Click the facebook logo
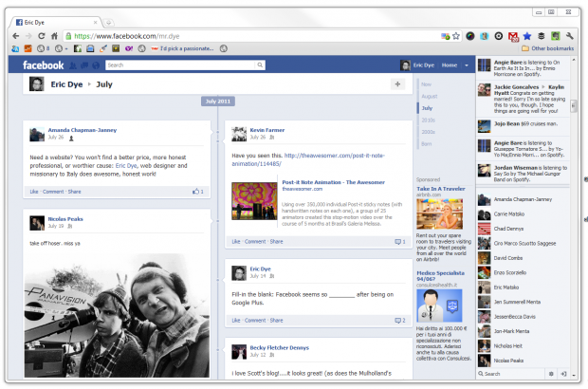Image resolution: width=588 pixels, height=389 pixels. point(43,65)
